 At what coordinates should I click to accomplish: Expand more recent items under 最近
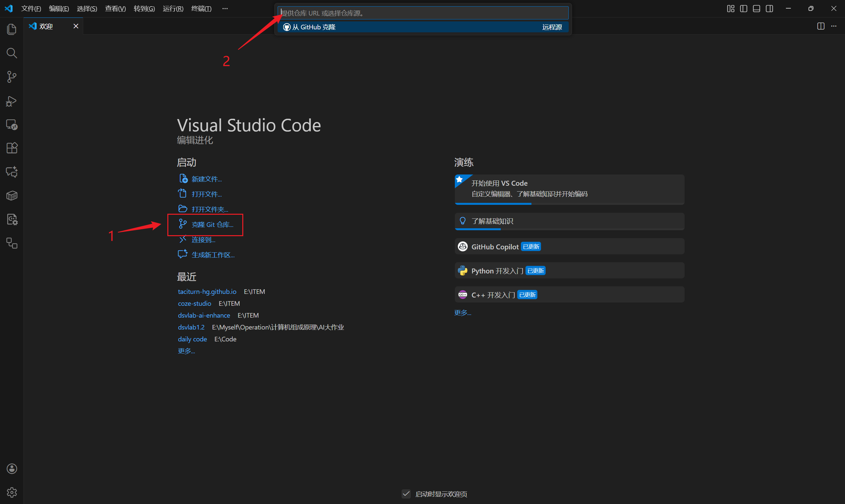[x=186, y=351]
